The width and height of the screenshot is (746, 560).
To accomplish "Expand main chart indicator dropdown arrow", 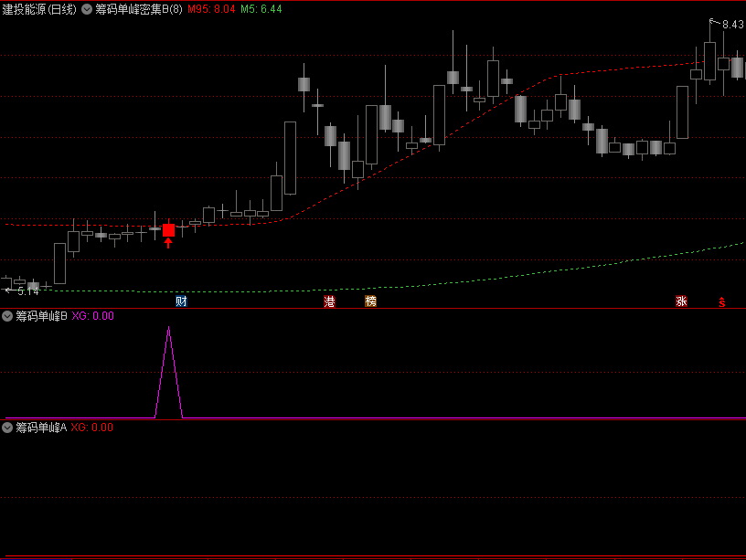I will tap(87, 9).
